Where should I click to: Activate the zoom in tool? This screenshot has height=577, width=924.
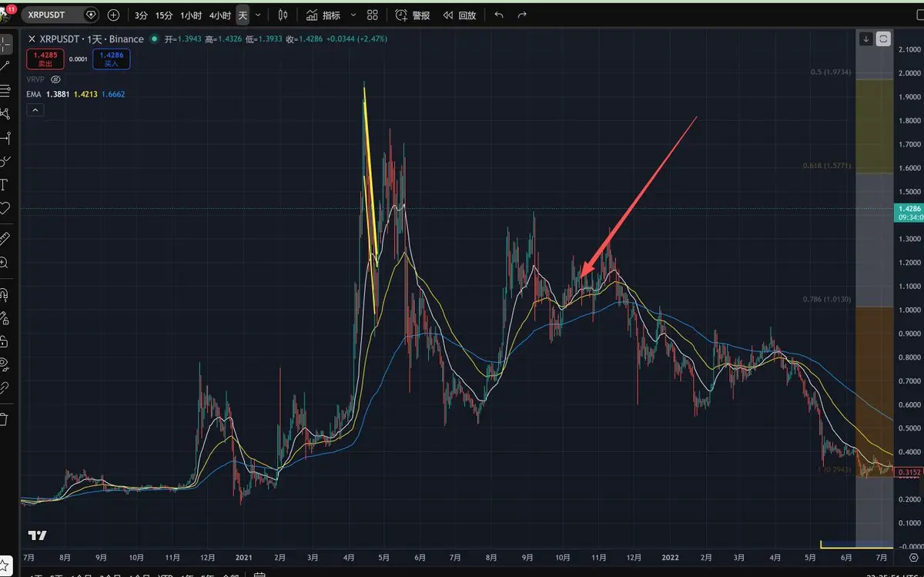click(x=4, y=262)
